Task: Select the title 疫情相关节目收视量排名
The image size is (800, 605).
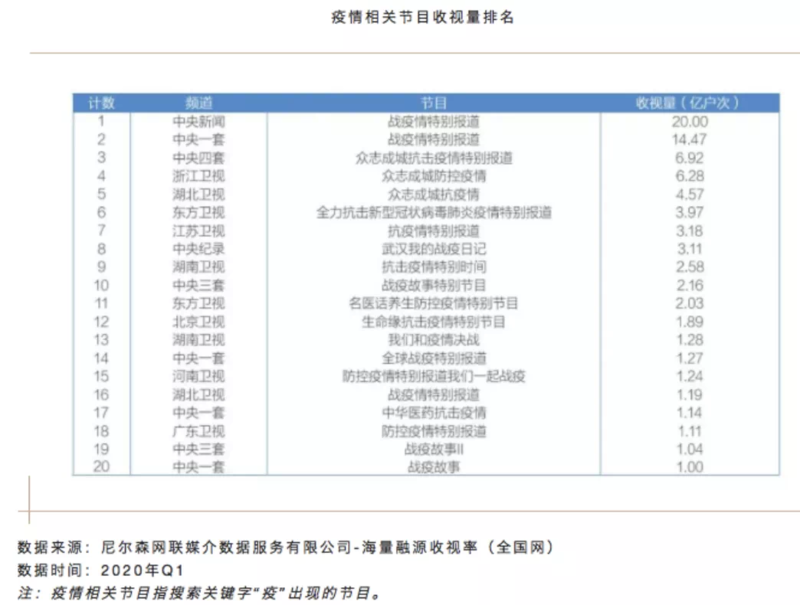Action: tap(400, 19)
